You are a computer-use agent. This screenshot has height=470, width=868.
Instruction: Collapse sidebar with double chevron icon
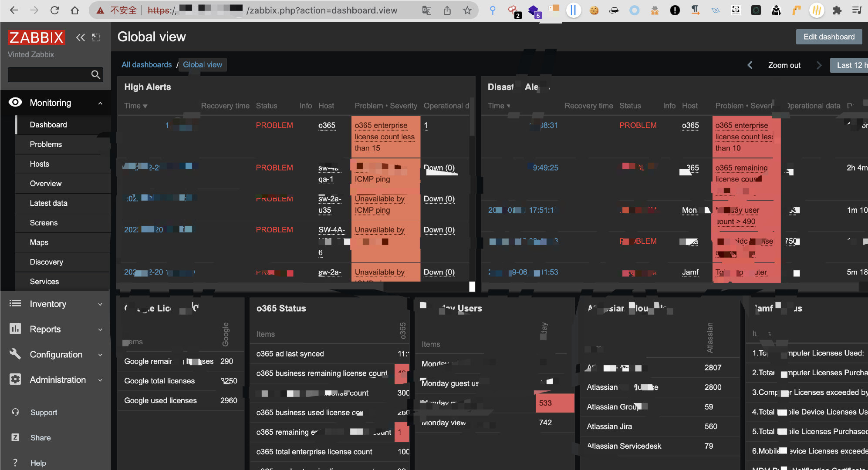coord(80,37)
